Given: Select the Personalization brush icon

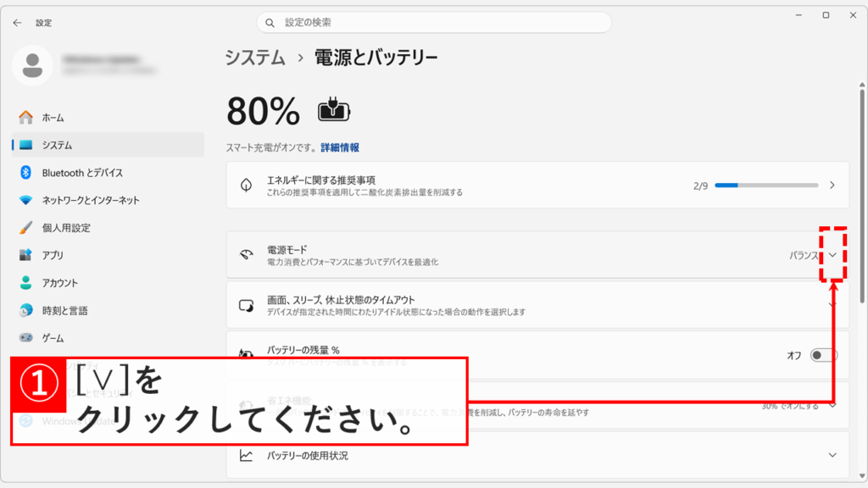Looking at the screenshot, I should pyautogui.click(x=27, y=228).
